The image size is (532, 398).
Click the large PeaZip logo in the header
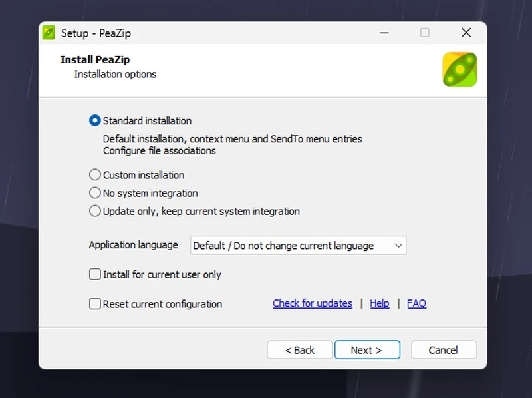[x=460, y=70]
